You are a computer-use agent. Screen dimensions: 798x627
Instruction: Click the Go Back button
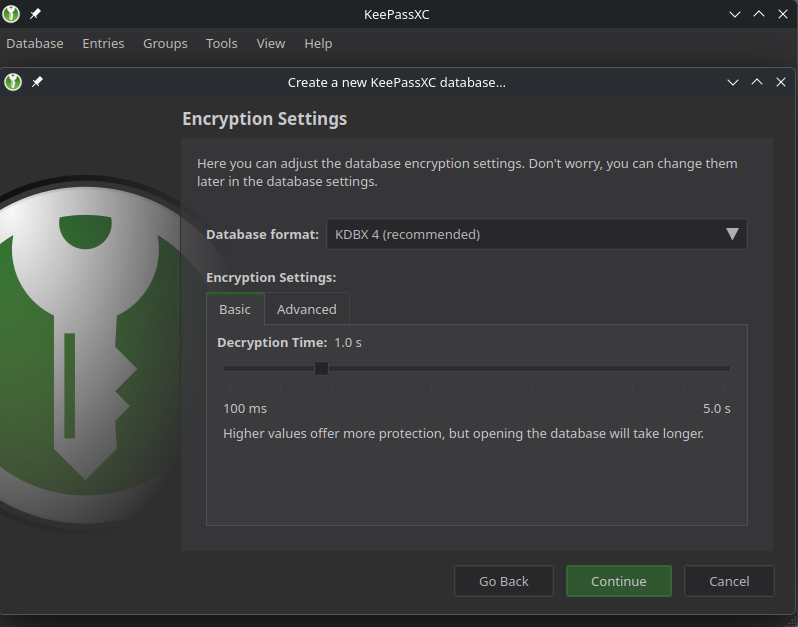503,581
